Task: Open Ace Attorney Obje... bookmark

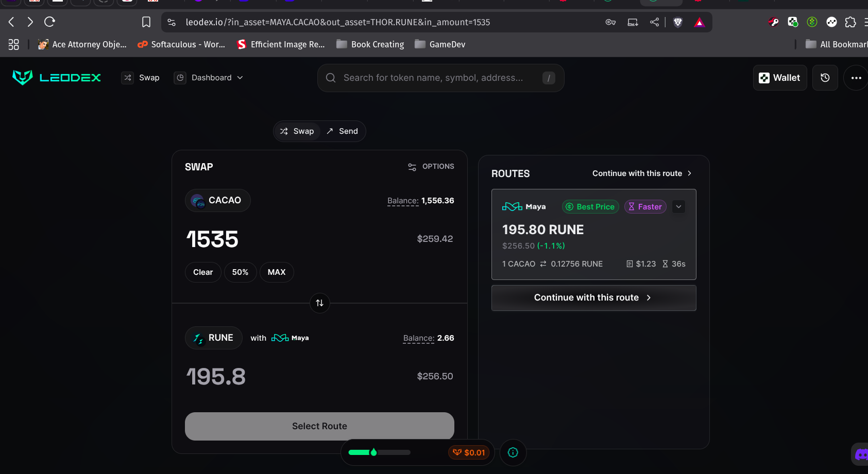Action: coord(82,44)
